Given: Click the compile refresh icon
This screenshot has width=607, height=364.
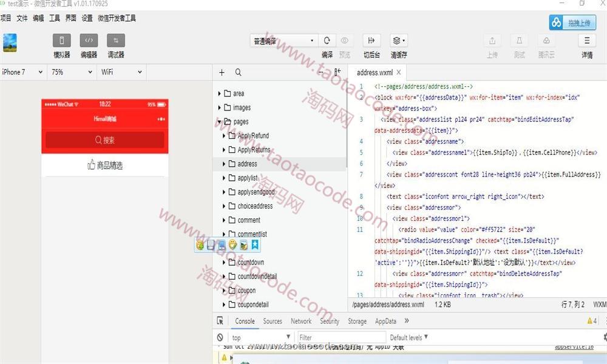Looking at the screenshot, I should tap(327, 41).
